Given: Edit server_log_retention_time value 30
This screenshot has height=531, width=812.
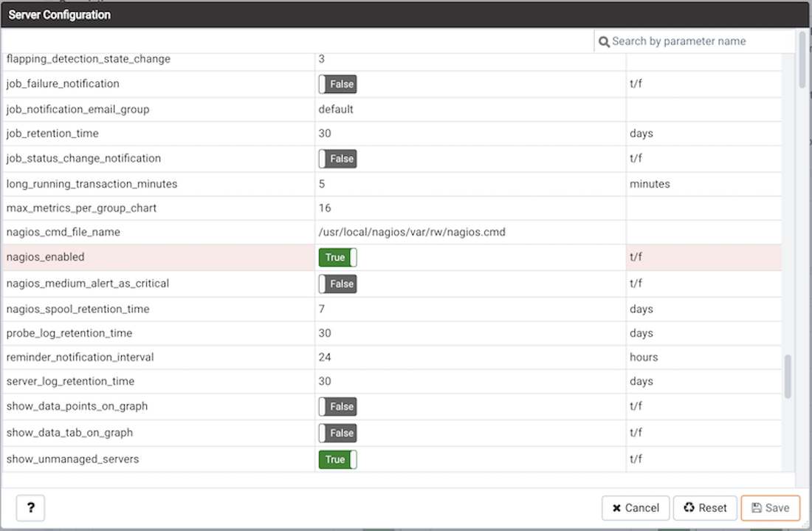Looking at the screenshot, I should click(470, 381).
